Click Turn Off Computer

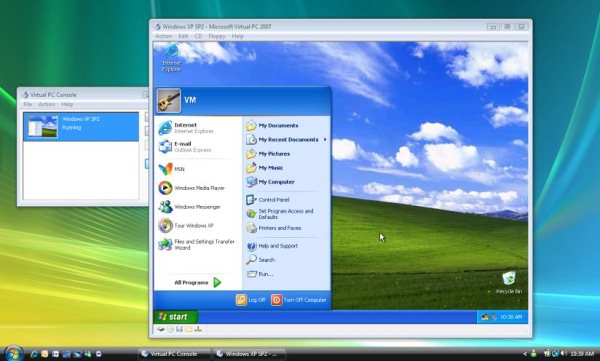tap(299, 300)
